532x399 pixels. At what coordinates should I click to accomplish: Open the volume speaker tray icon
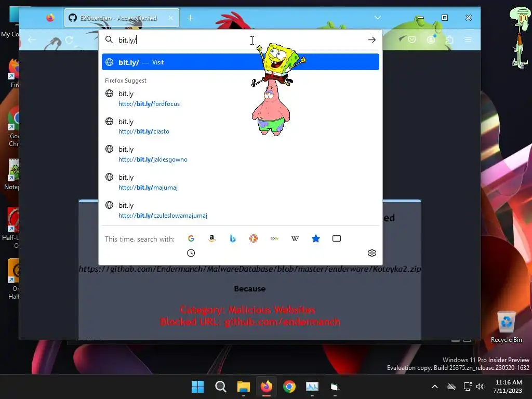tap(480, 387)
